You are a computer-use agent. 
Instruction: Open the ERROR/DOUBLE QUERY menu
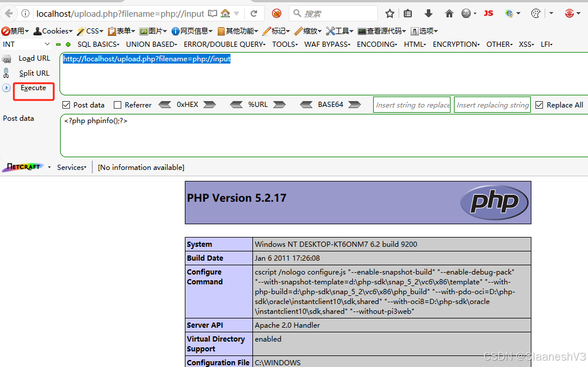click(225, 45)
